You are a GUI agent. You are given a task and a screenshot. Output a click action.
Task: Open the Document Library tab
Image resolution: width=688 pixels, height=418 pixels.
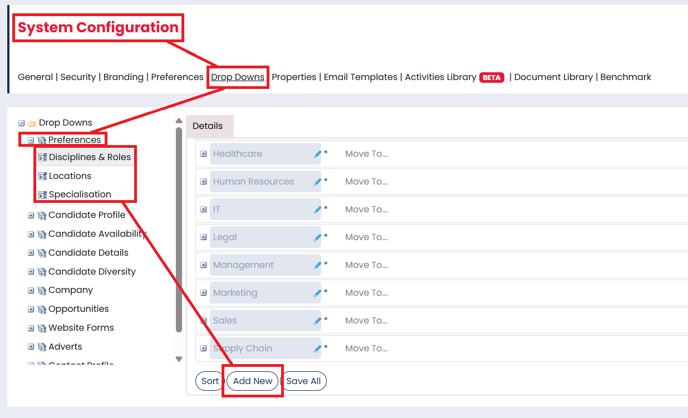[553, 77]
